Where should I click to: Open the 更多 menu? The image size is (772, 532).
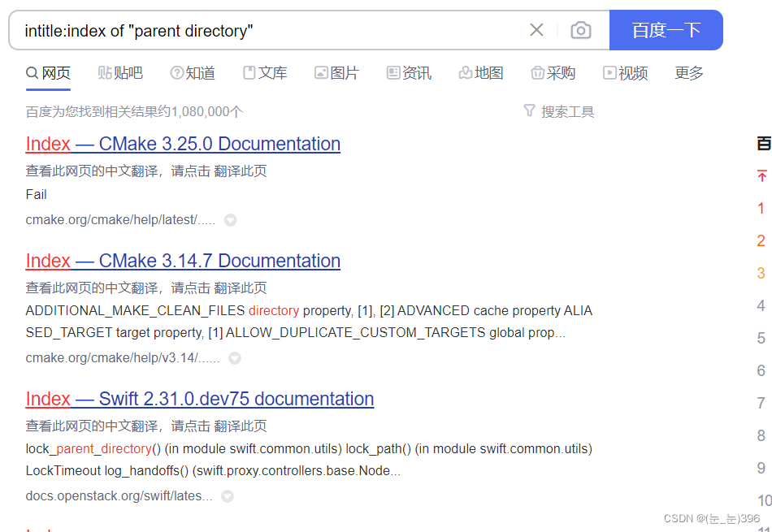click(x=689, y=73)
